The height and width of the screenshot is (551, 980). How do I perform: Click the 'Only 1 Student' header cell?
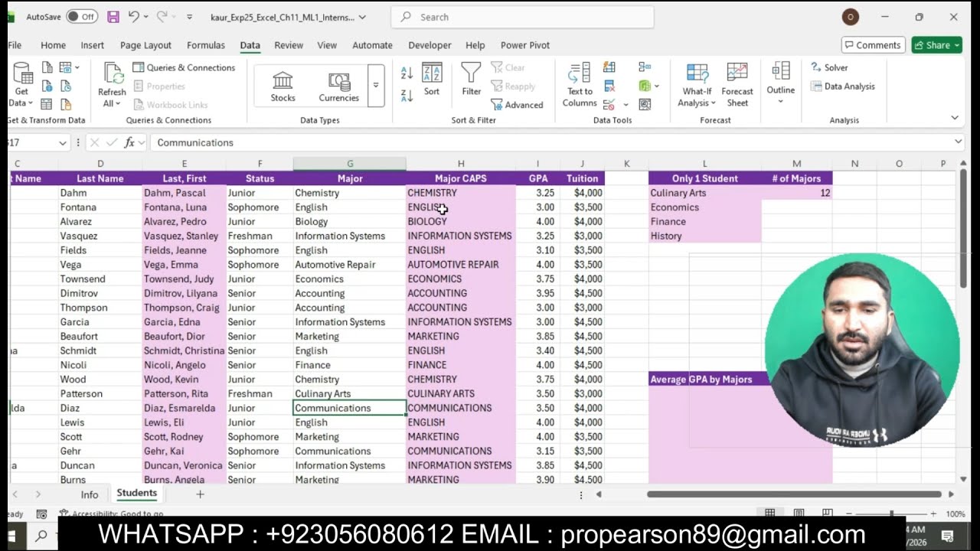point(704,178)
